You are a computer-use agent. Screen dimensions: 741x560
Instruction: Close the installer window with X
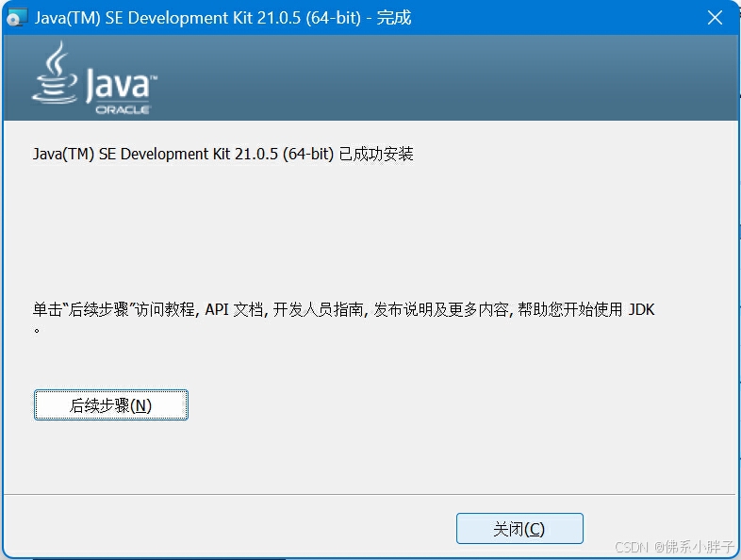pos(715,18)
